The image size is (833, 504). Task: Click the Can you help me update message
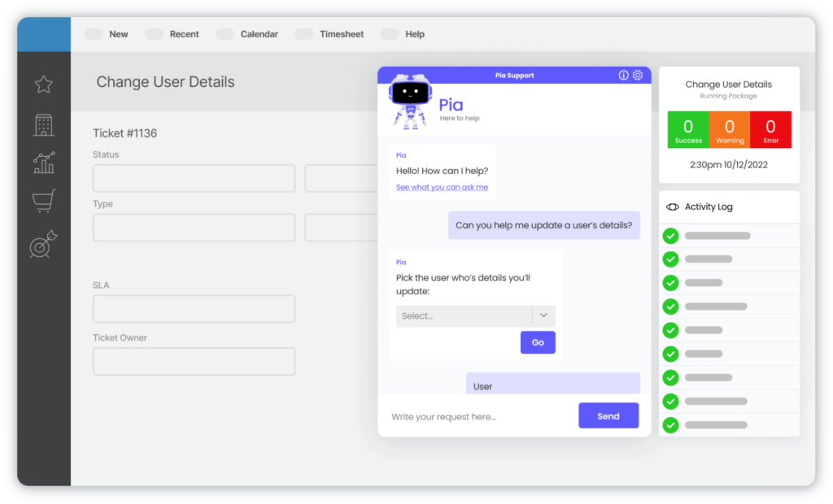tap(544, 225)
